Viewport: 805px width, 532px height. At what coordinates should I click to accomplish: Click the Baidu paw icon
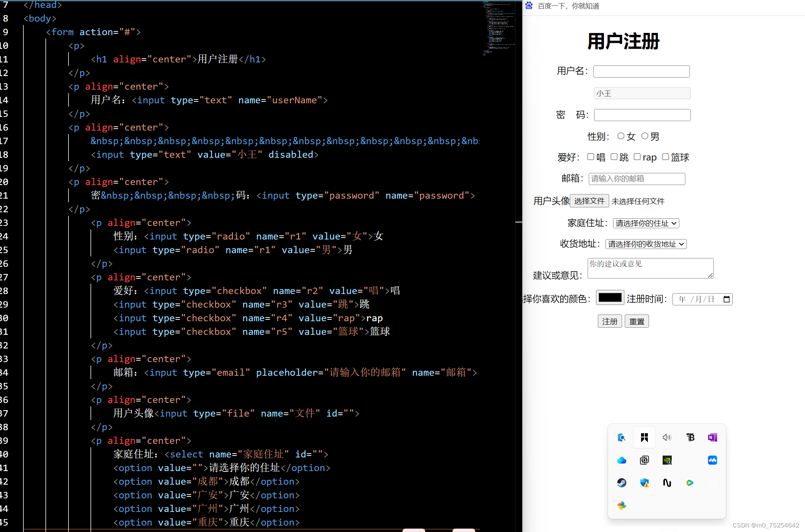[x=529, y=6]
